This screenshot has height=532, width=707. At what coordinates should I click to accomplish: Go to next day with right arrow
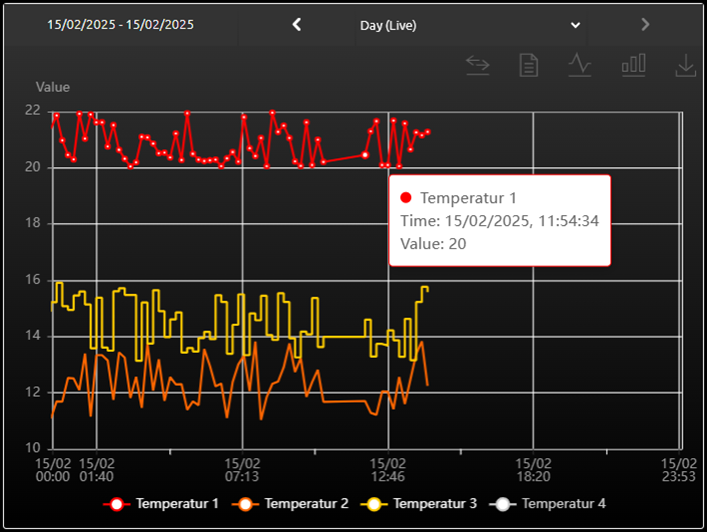point(645,24)
